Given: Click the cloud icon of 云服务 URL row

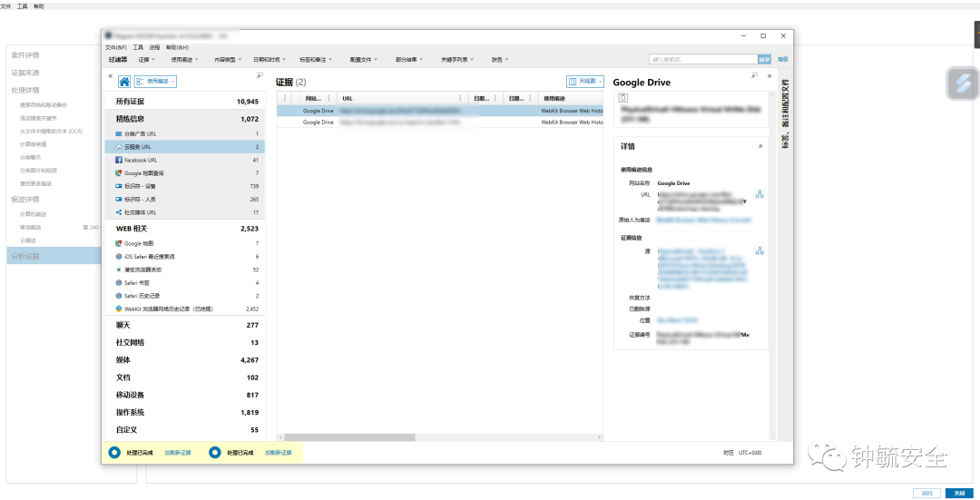Looking at the screenshot, I should 119,147.
